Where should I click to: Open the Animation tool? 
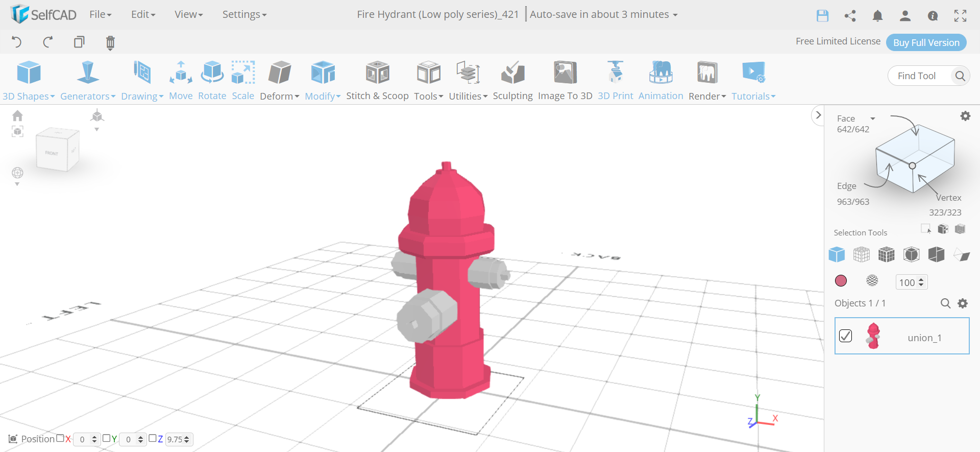click(660, 81)
